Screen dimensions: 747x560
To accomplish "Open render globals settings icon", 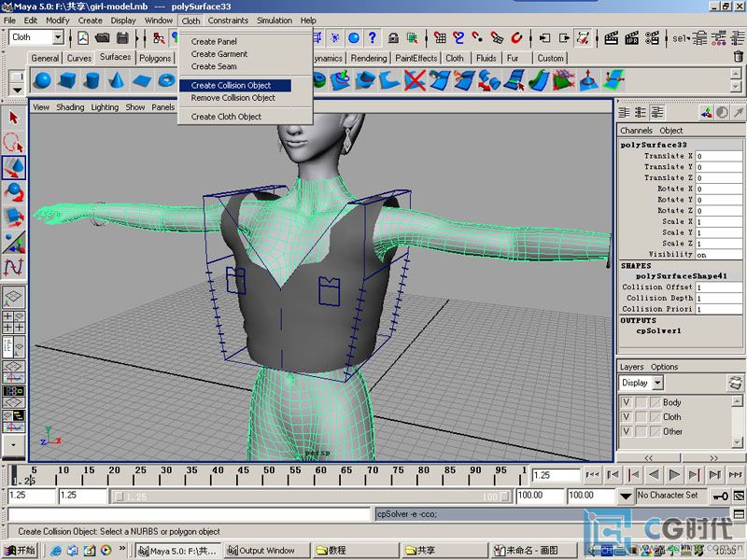I will (652, 37).
